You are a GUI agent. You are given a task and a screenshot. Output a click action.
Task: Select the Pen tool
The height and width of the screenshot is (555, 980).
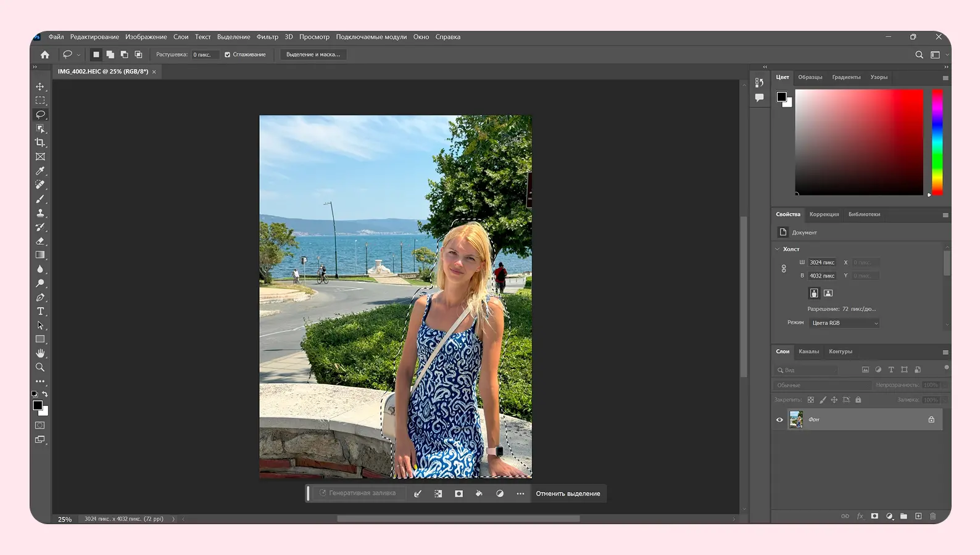(40, 297)
